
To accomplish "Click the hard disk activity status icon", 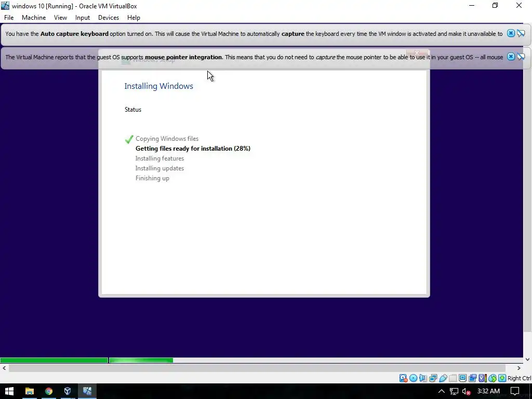I will tap(403, 378).
